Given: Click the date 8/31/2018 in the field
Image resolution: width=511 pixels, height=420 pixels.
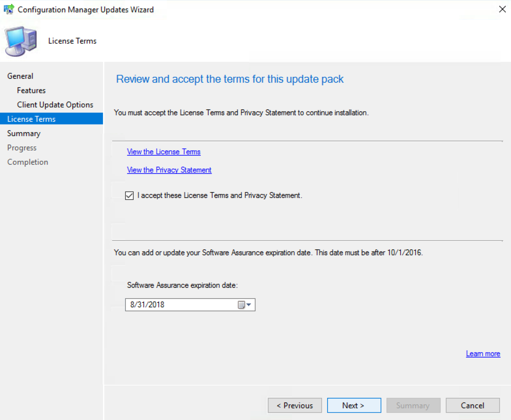Looking at the screenshot, I should [x=147, y=304].
